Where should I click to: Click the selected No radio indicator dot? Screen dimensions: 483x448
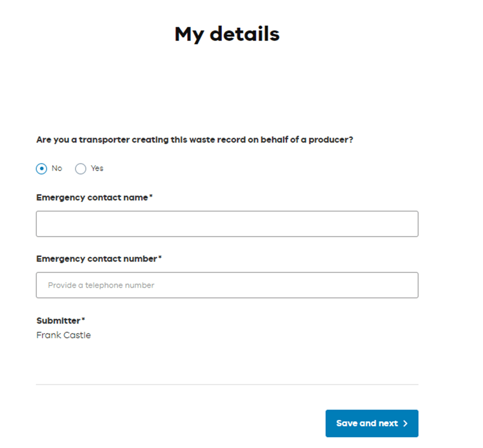(x=41, y=169)
